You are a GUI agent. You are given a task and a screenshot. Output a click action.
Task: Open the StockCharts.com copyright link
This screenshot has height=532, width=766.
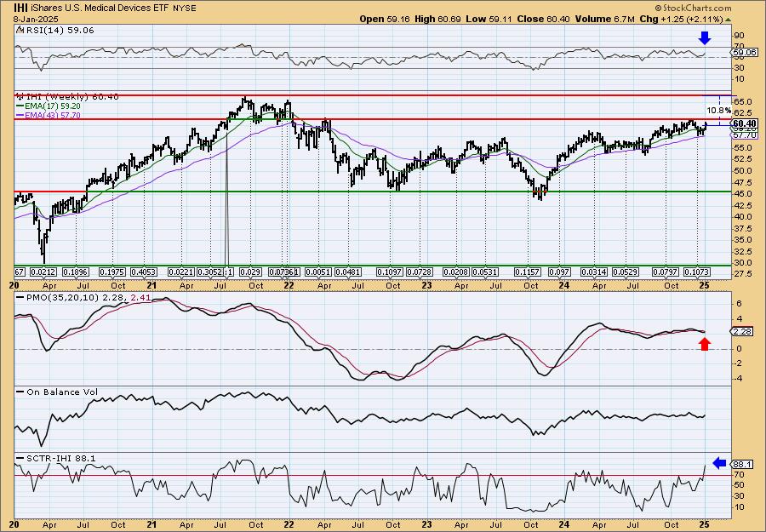click(693, 8)
